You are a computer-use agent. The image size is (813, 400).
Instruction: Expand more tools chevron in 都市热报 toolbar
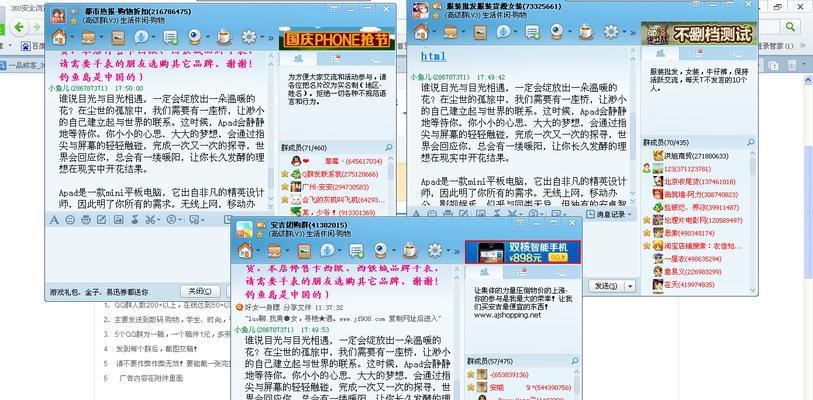click(270, 37)
